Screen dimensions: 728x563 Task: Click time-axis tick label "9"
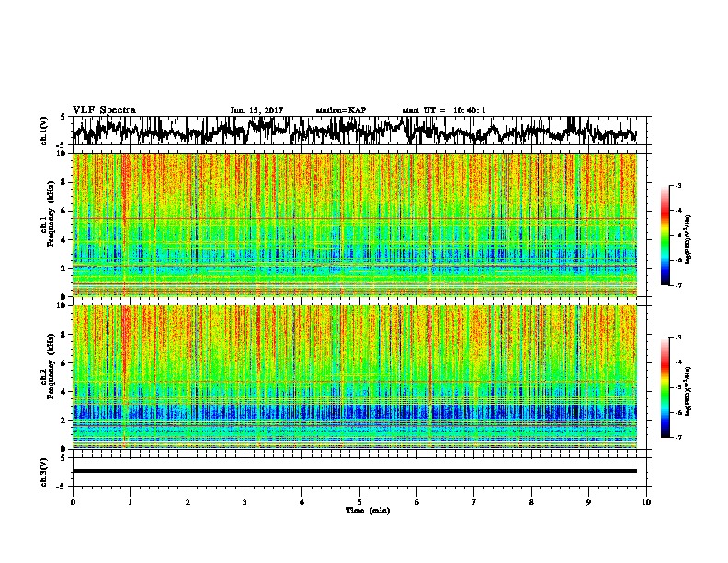[x=588, y=502]
